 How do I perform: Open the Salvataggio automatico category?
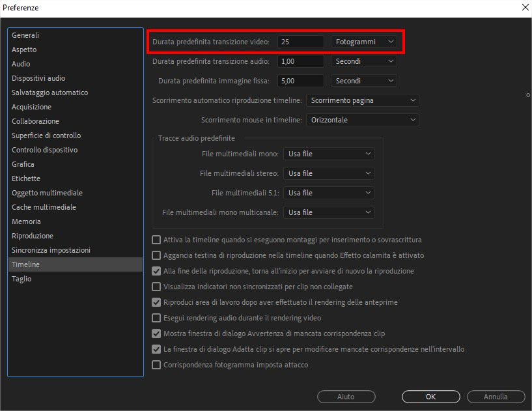pos(49,92)
